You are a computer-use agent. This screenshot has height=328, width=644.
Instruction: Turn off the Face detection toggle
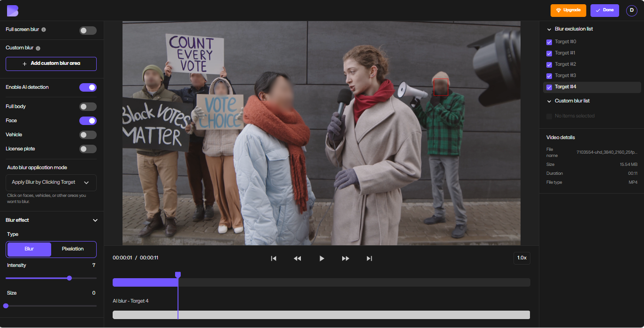(88, 121)
